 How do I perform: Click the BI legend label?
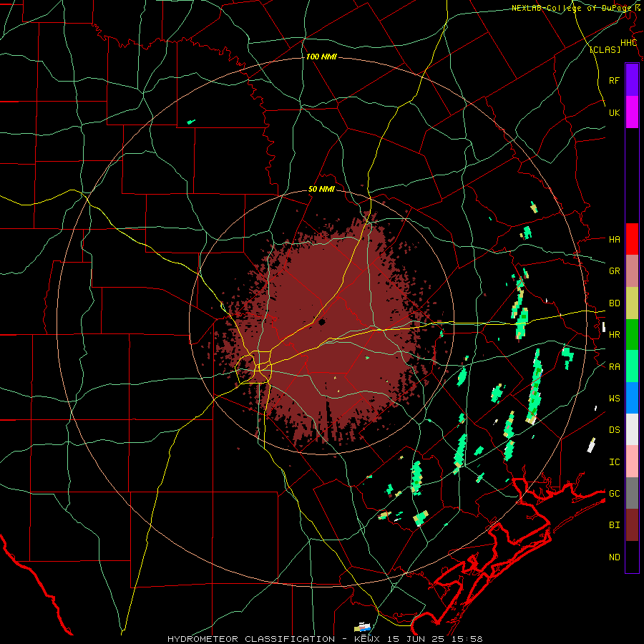pos(614,525)
